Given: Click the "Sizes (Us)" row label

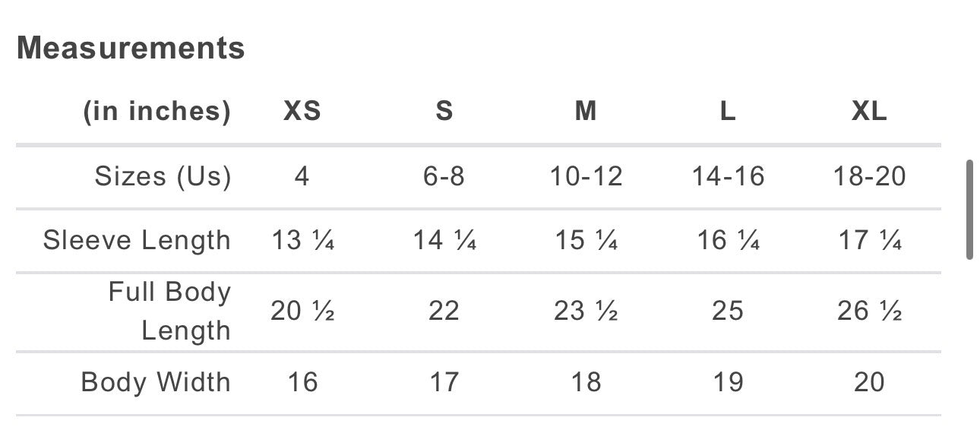Looking at the screenshot, I should pyautogui.click(x=163, y=176).
